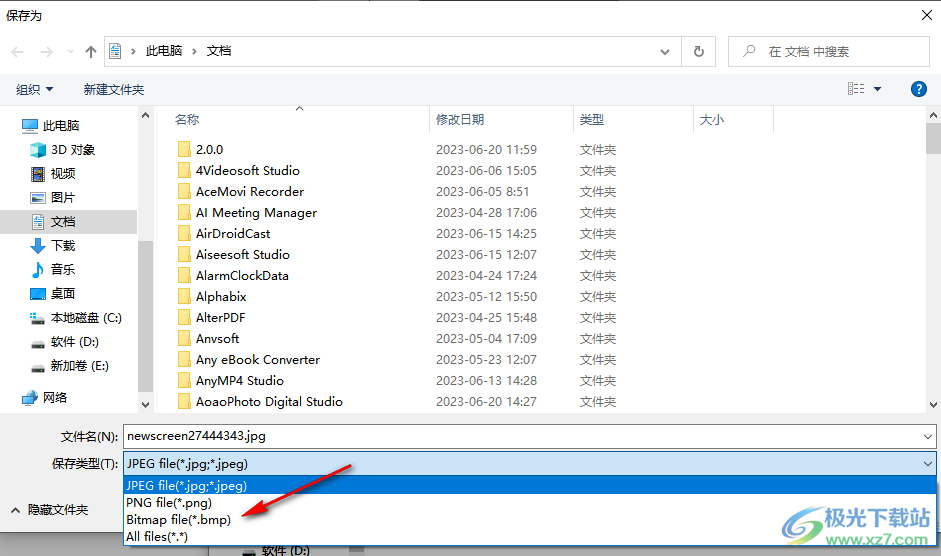Close the 保存为 dialog

927,15
